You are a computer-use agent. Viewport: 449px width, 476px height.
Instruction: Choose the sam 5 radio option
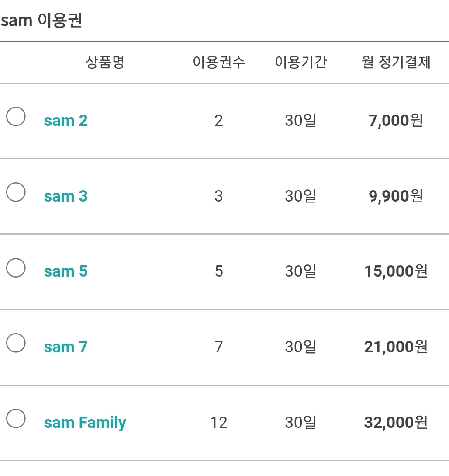tap(16, 268)
